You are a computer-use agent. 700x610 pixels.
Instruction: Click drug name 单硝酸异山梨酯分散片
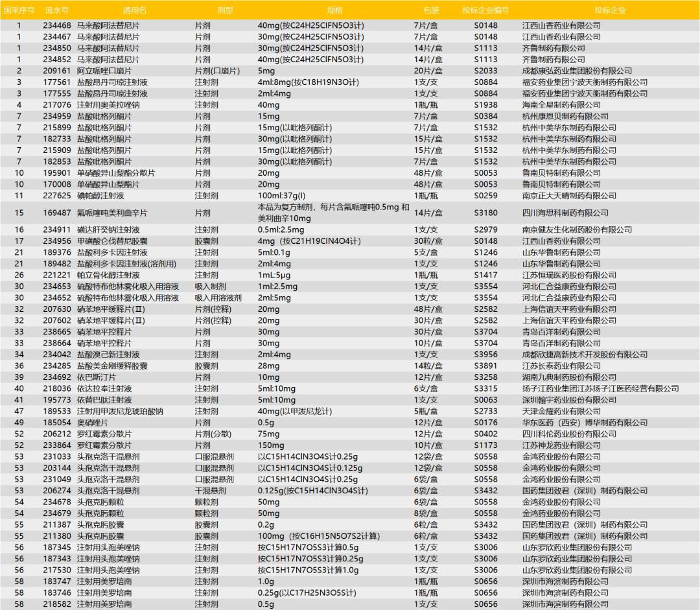coord(116,173)
